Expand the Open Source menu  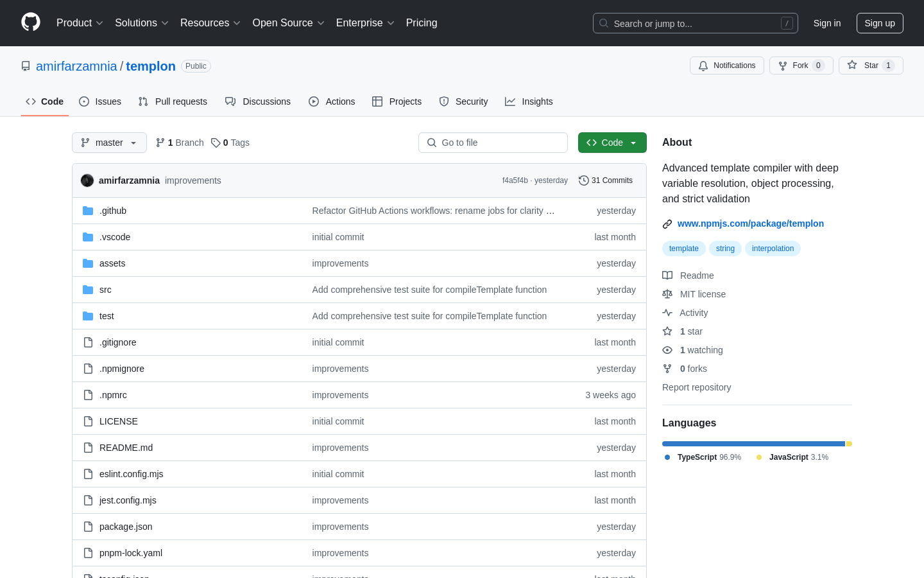[x=289, y=22]
